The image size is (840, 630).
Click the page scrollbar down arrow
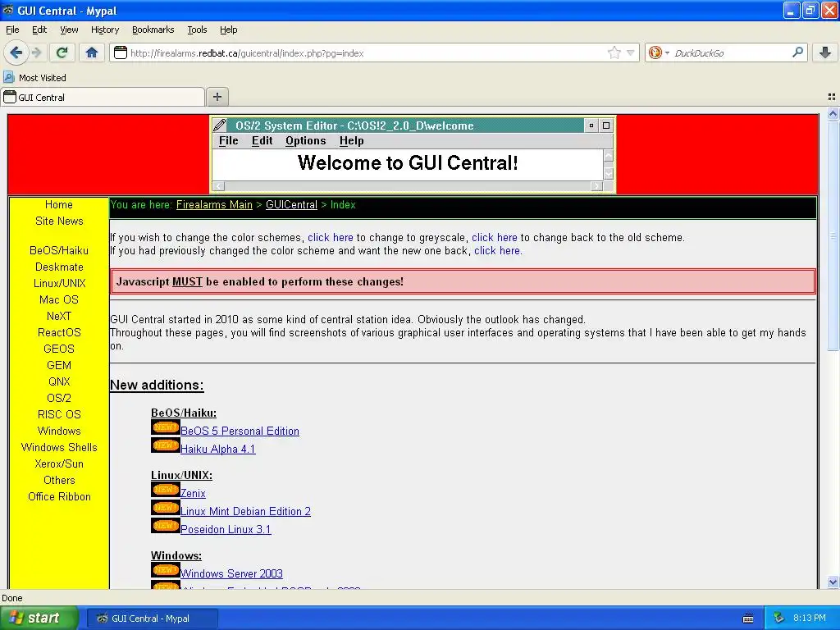tap(833, 582)
